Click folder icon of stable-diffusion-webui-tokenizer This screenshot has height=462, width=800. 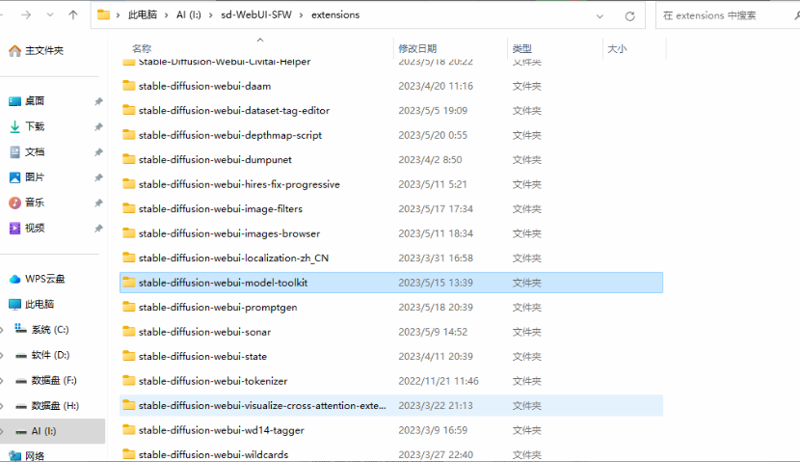(x=129, y=380)
